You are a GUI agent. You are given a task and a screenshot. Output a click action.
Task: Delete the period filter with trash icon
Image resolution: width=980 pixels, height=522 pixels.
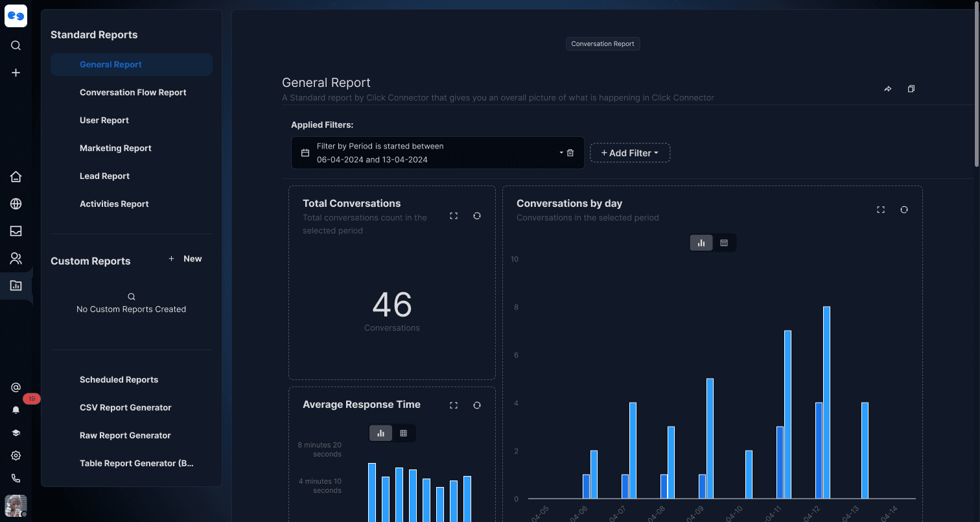tap(570, 153)
